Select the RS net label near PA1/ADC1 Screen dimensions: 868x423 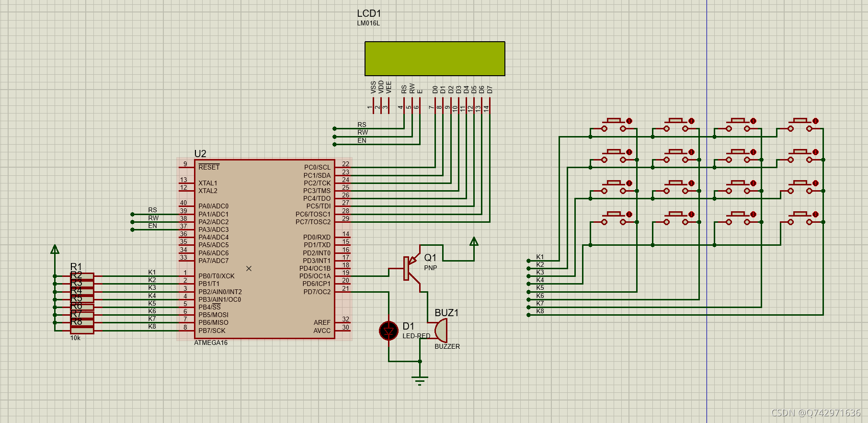click(x=152, y=210)
